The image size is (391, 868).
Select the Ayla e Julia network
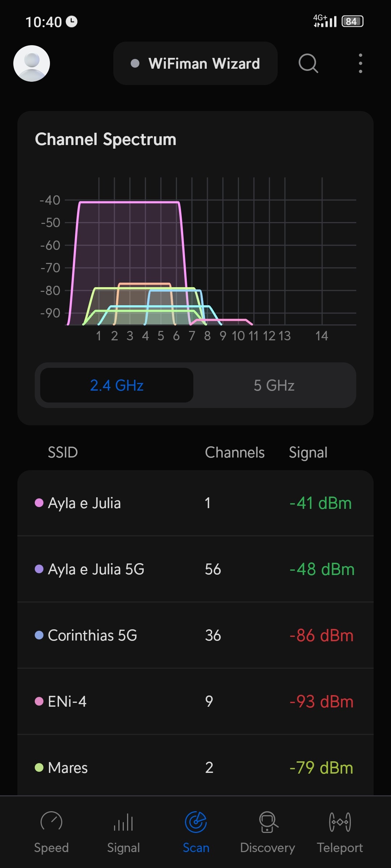(x=195, y=503)
